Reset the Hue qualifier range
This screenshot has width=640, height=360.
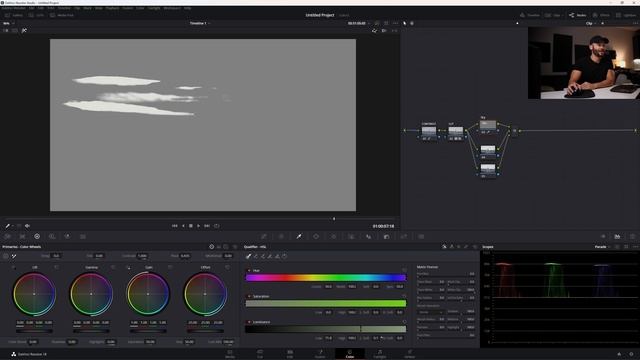point(404,270)
